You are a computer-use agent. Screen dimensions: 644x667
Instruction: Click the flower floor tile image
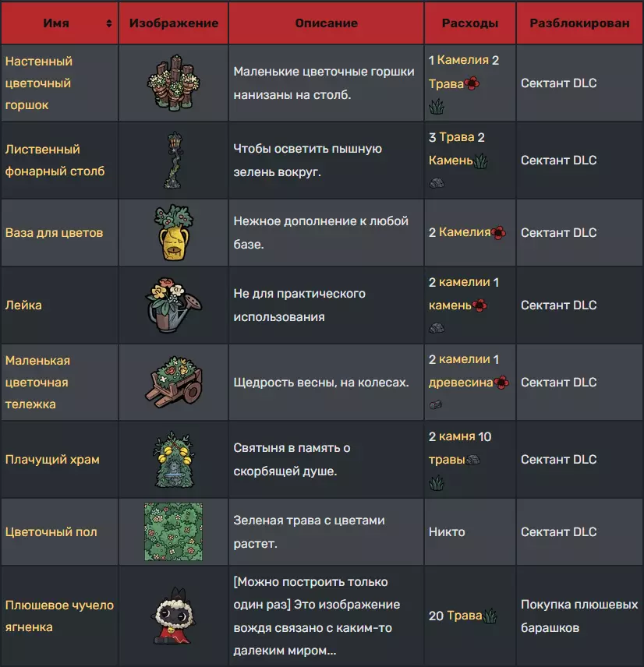pos(173,531)
